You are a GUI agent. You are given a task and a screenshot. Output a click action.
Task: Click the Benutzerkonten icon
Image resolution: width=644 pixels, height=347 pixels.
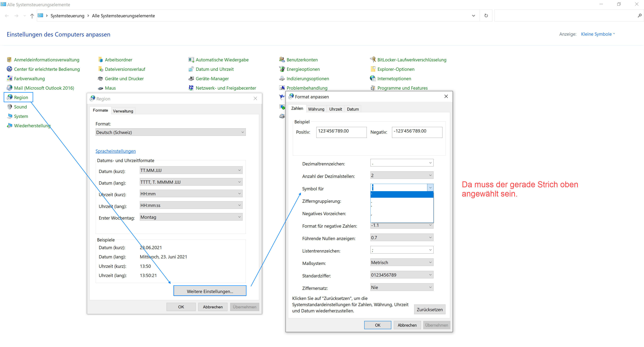pos(282,60)
